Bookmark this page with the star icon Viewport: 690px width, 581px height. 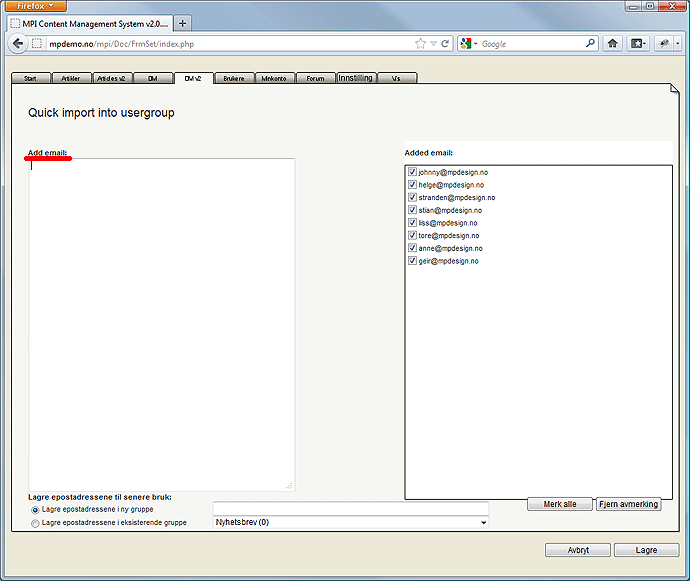(x=421, y=44)
